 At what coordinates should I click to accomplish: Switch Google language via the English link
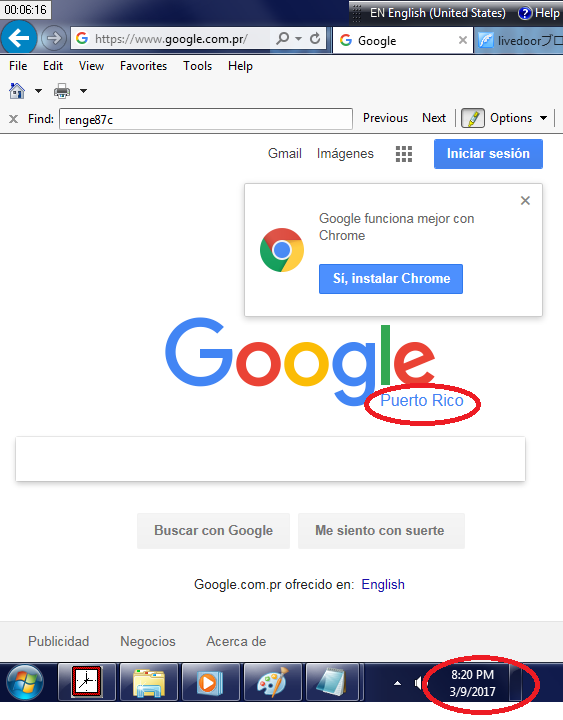coord(383,585)
